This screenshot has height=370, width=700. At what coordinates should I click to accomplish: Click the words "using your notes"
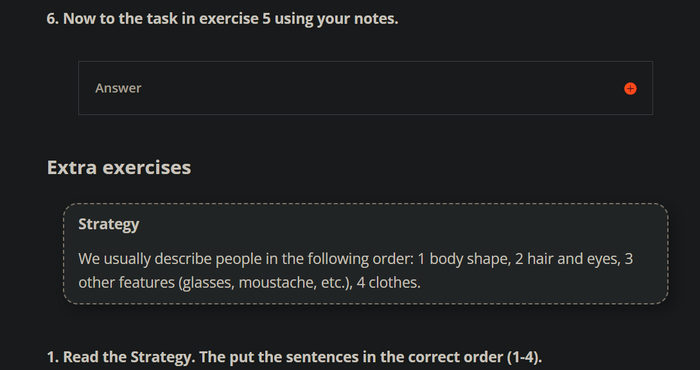click(x=336, y=19)
